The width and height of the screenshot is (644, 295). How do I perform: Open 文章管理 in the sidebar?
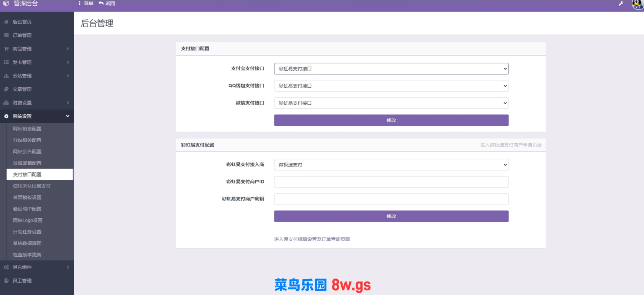tap(37, 90)
